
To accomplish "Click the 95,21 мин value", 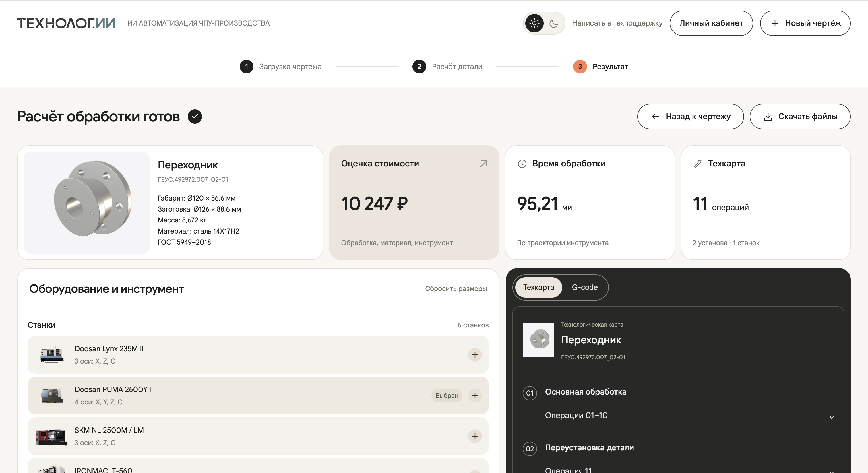I will 547,204.
